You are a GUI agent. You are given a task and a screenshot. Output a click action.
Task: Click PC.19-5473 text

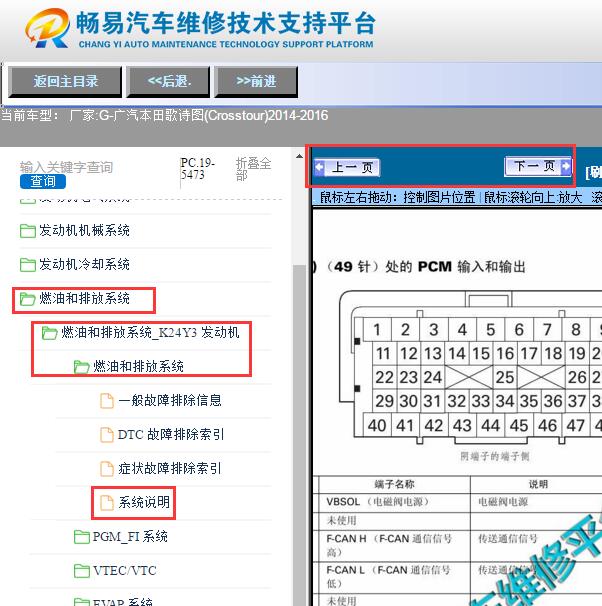click(x=197, y=169)
